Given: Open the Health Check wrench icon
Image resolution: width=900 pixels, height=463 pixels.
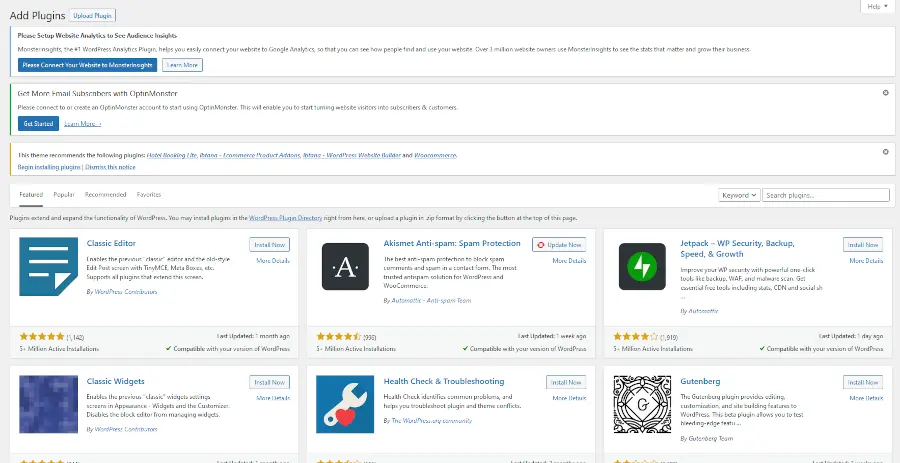Looking at the screenshot, I should (345, 404).
